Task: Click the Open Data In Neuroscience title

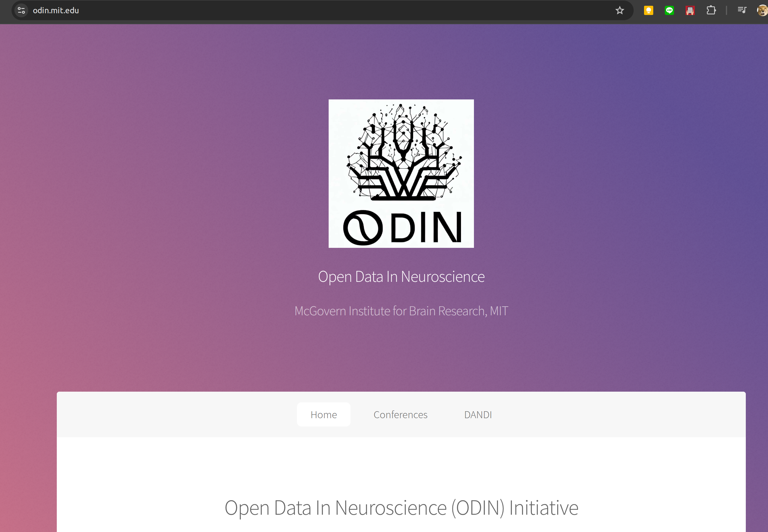Action: click(401, 277)
